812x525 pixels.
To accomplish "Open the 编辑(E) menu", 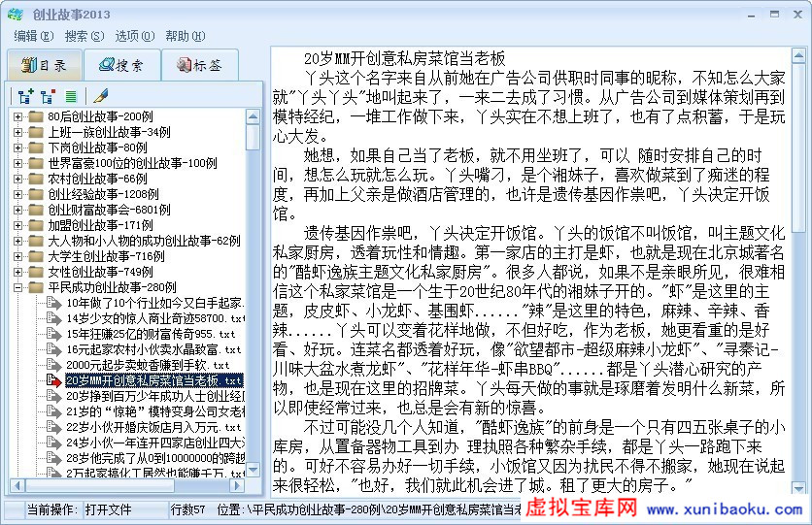I will pyautogui.click(x=33, y=36).
